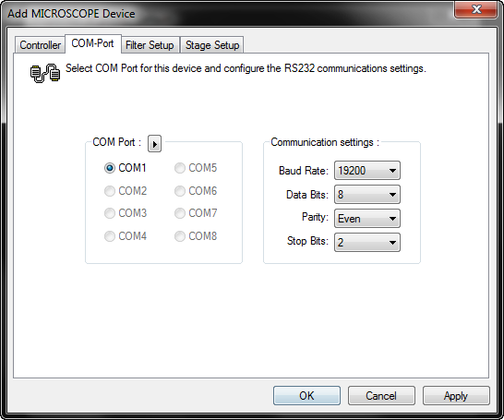Click the 'Data Bits:' label
The height and width of the screenshot is (420, 504).
pos(307,195)
